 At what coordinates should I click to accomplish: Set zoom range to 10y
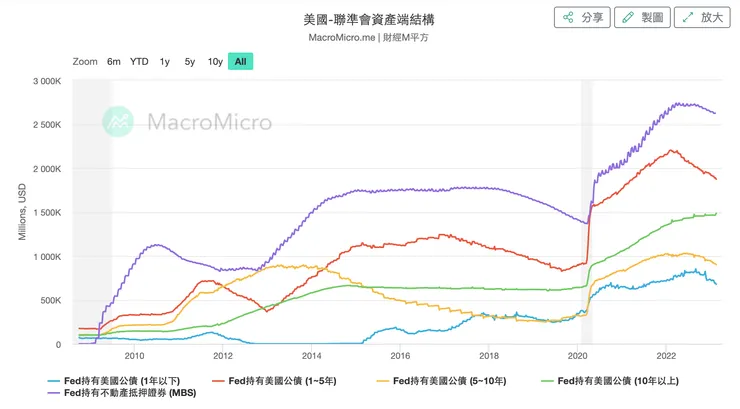[215, 62]
